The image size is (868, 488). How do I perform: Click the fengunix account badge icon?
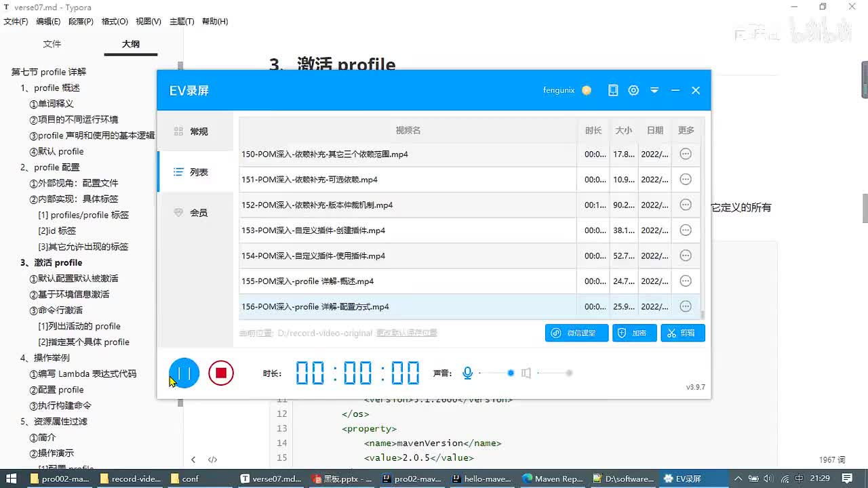click(x=587, y=90)
